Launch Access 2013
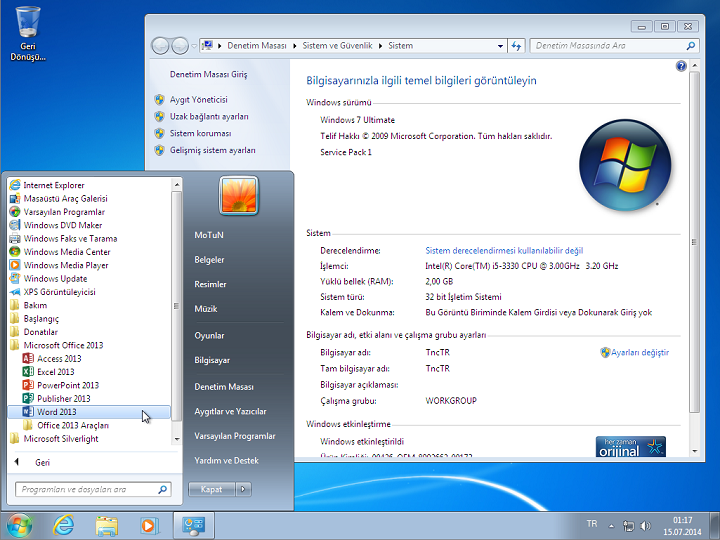Screen dimensions: 720x540 click(x=52, y=358)
